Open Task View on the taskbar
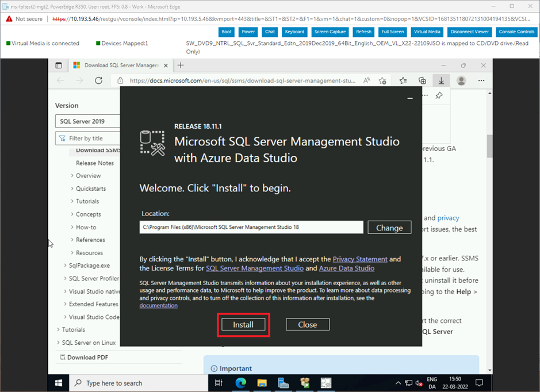This screenshot has height=392, width=540. [x=219, y=383]
